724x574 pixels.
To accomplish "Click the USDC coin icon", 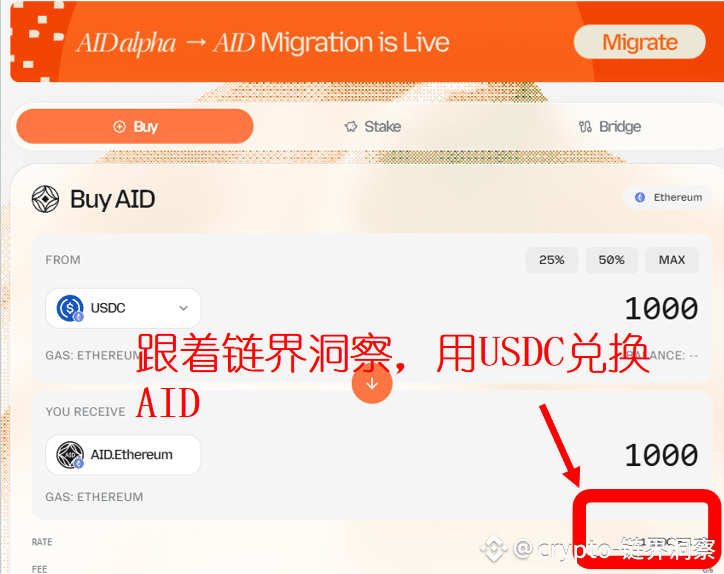I will [x=70, y=308].
